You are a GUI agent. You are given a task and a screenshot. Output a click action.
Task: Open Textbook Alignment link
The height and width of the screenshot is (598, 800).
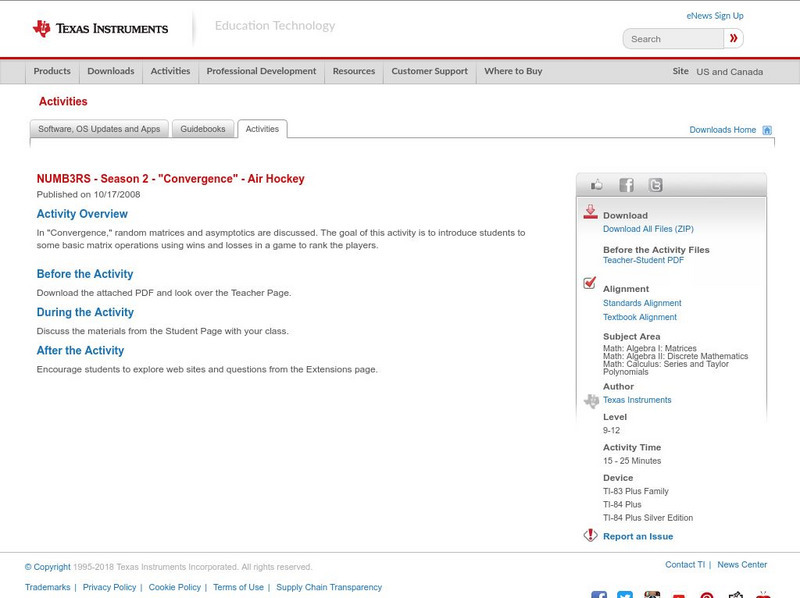coord(640,317)
